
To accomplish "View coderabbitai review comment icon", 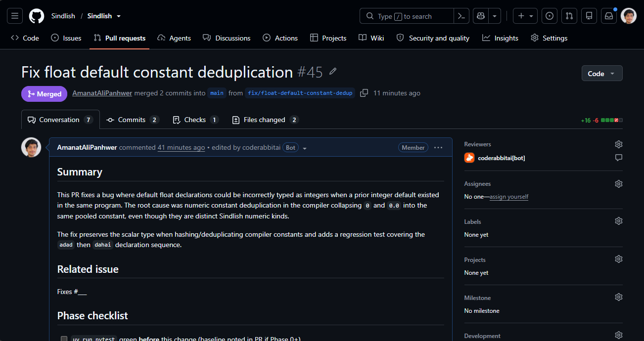I will pyautogui.click(x=618, y=158).
